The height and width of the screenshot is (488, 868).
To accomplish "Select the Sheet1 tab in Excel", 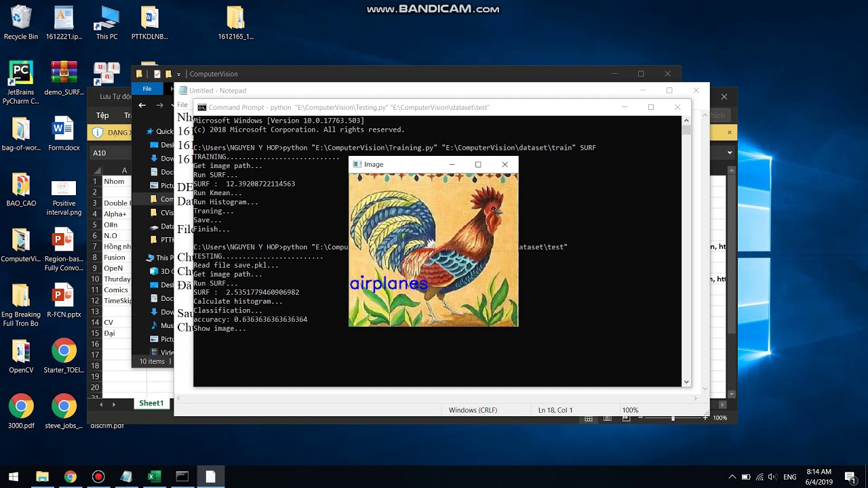I will (151, 403).
